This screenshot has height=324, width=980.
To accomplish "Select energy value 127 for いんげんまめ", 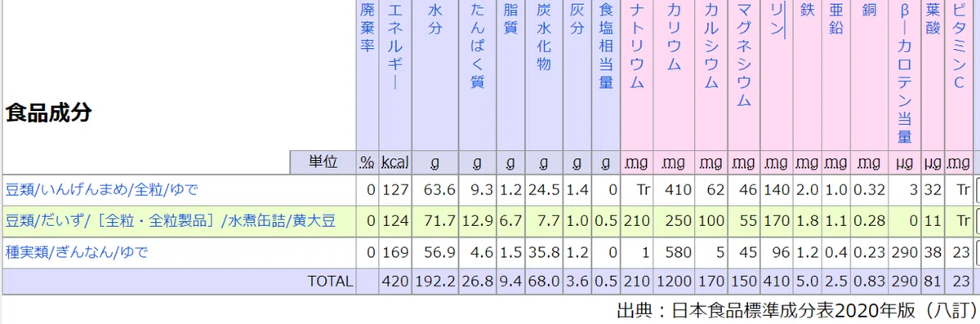I will [x=395, y=190].
